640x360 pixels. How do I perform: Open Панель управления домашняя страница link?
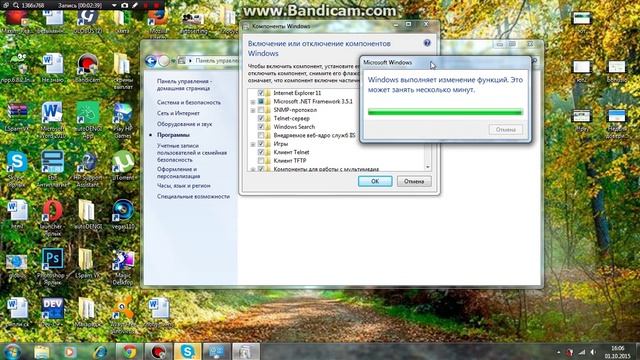pos(184,84)
